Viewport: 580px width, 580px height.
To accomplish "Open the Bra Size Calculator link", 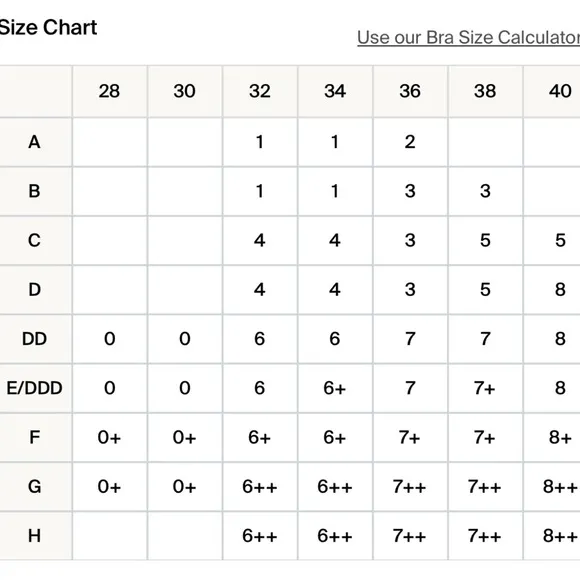I will pos(468,37).
